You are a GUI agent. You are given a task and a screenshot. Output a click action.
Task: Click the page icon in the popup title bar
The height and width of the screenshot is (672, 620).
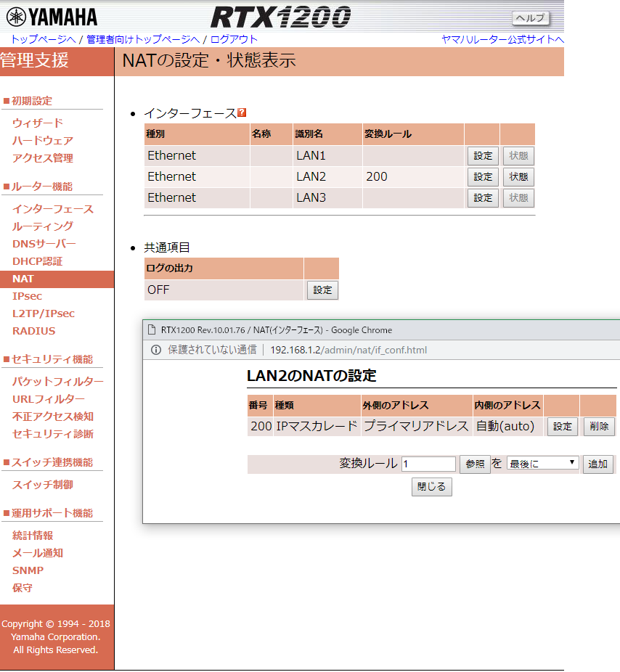pos(151,330)
